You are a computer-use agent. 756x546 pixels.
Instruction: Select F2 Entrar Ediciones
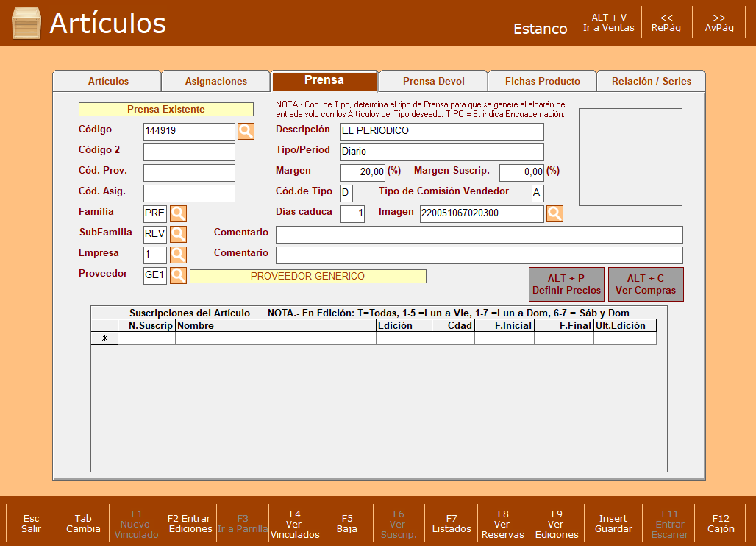coord(190,524)
